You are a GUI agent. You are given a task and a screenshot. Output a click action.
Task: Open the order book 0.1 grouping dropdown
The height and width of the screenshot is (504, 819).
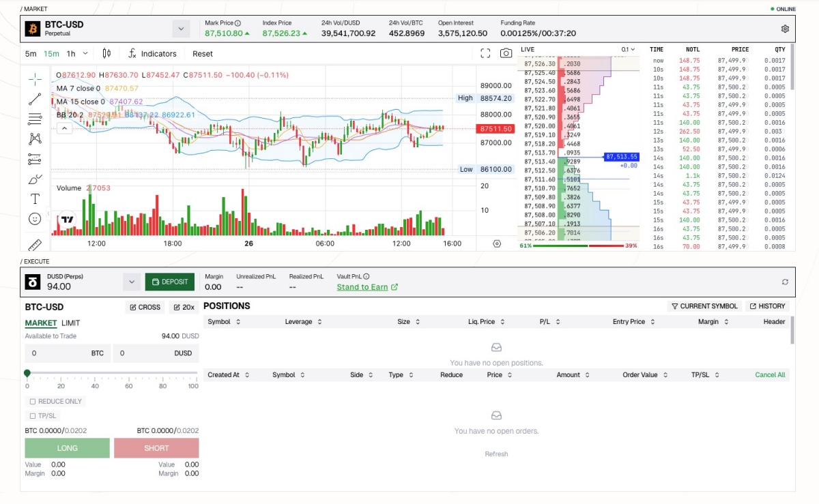point(628,49)
